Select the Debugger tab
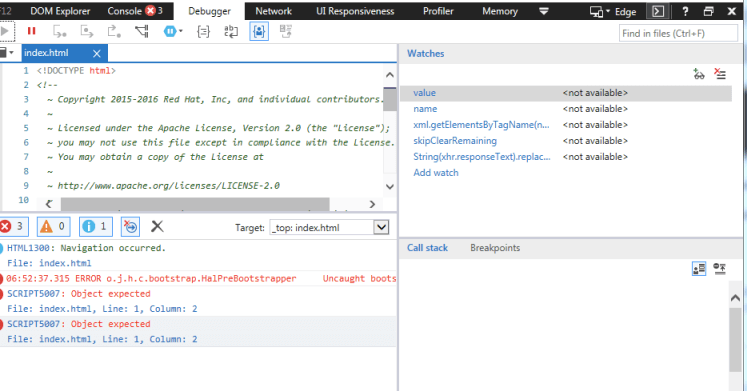Viewport: 747px width, 391px height. point(209,11)
